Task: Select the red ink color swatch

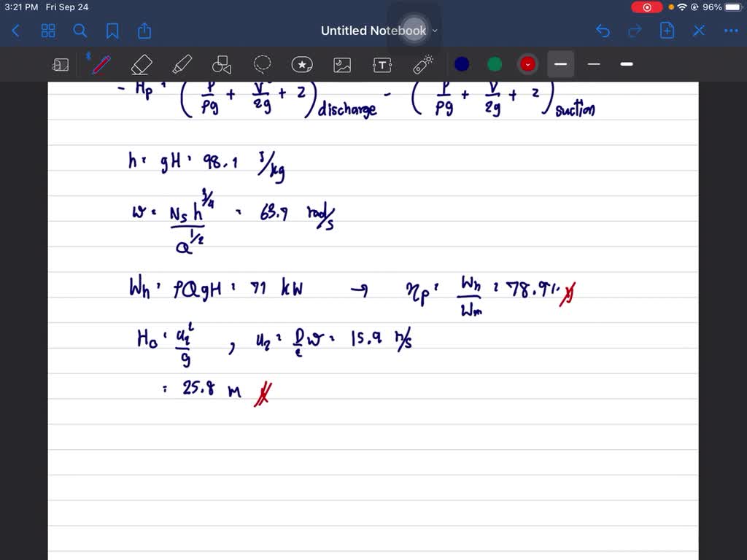Action: pos(527,64)
